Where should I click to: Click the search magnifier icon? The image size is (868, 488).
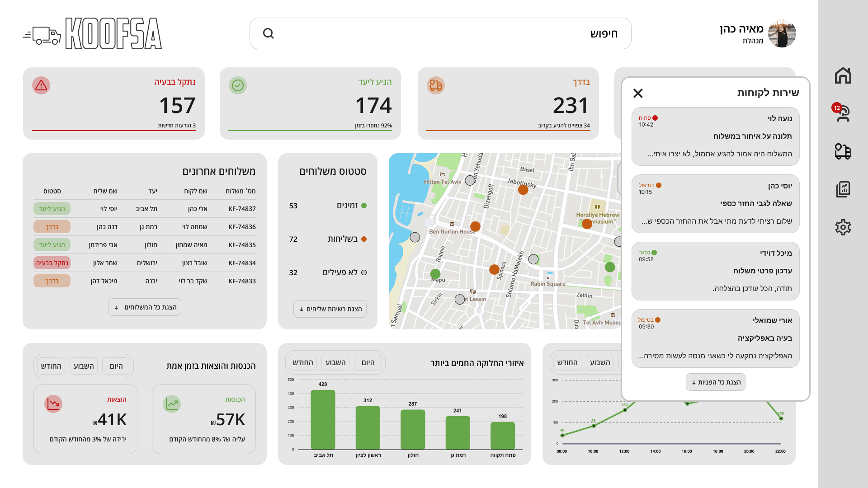pos(269,33)
